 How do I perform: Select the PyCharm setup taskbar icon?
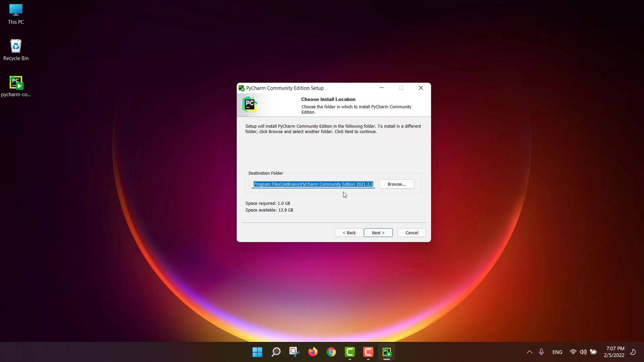tap(386, 352)
